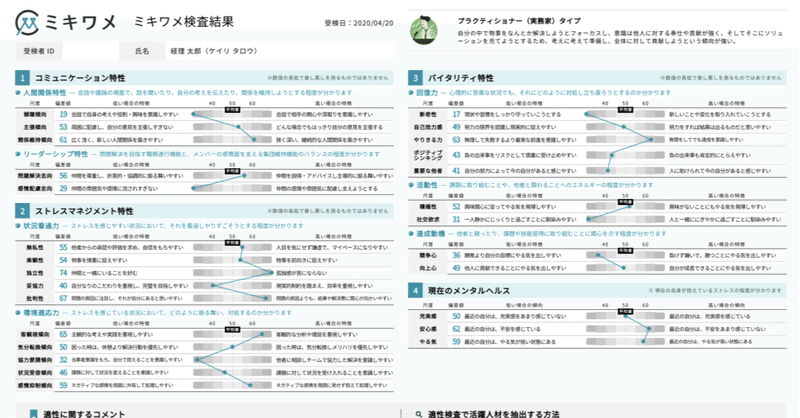
Task: Click the 関係維持傾向 row label
Action: click(35, 140)
